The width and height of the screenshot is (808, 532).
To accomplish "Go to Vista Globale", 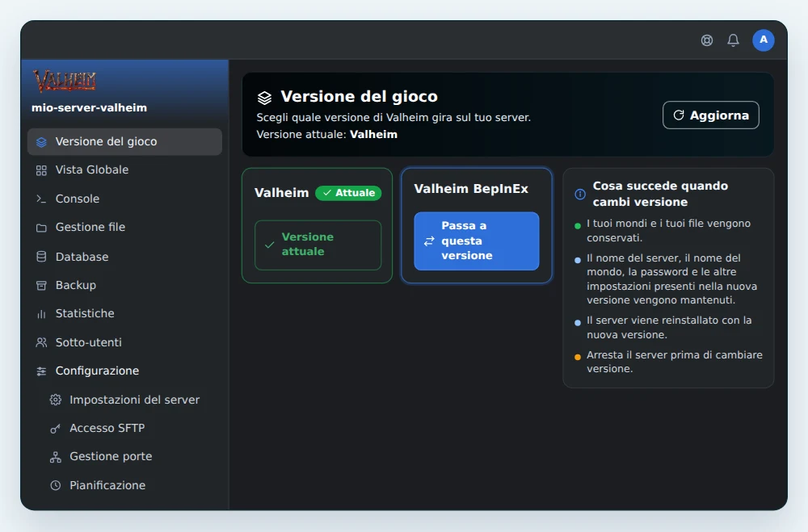I will [x=124, y=170].
